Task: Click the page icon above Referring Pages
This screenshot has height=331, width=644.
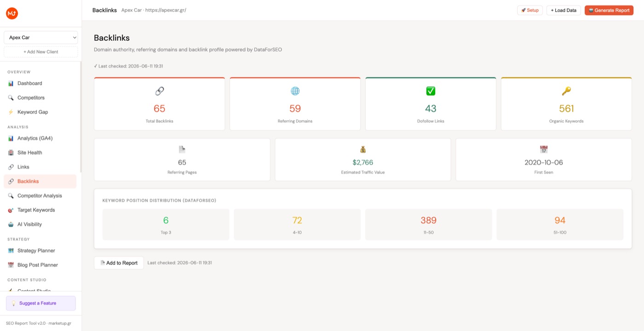Action: [x=182, y=150]
